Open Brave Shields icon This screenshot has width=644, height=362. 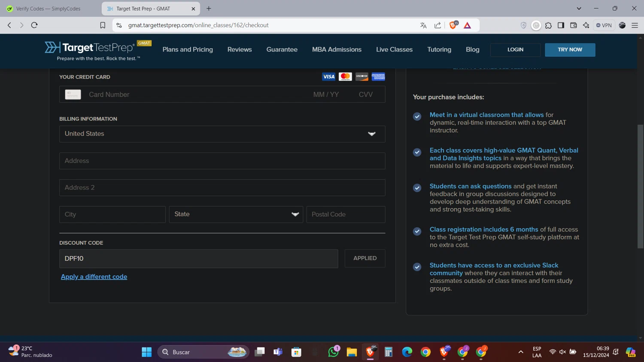click(x=453, y=25)
